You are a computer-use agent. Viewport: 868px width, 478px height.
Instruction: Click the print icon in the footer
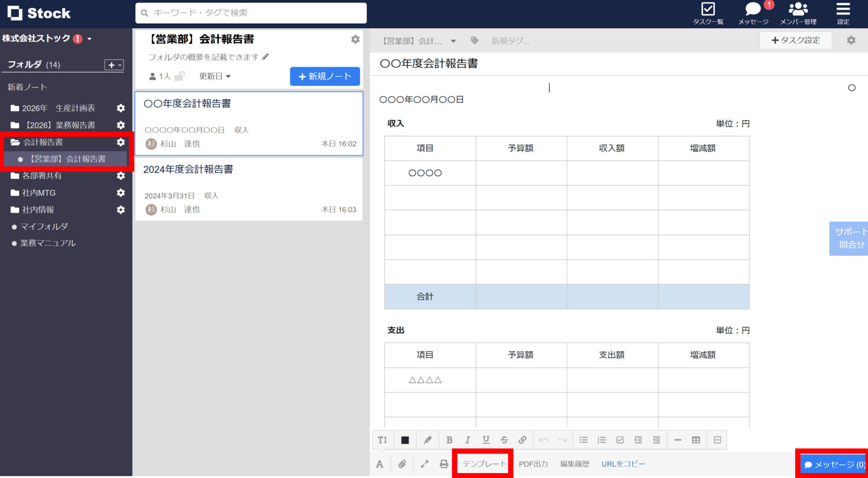pos(443,464)
